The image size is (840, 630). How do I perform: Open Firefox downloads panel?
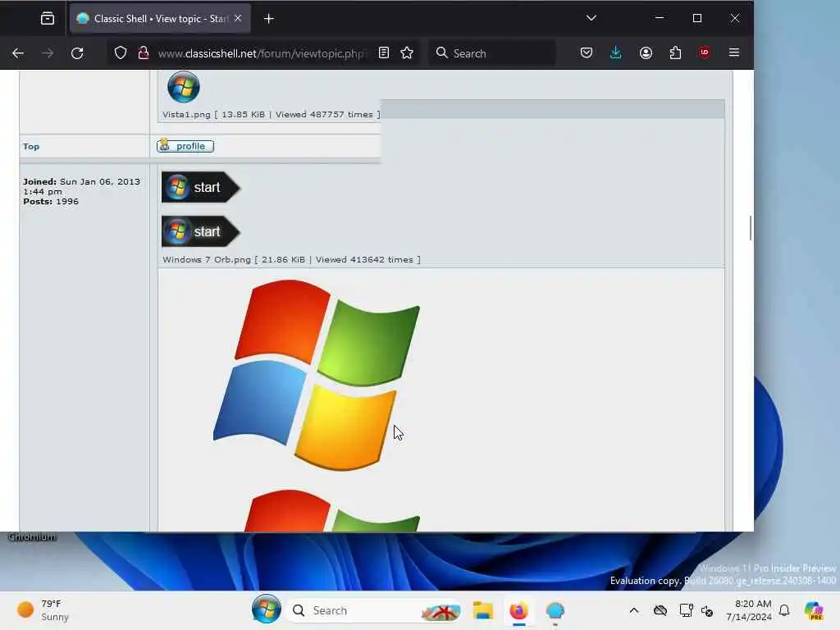click(616, 52)
